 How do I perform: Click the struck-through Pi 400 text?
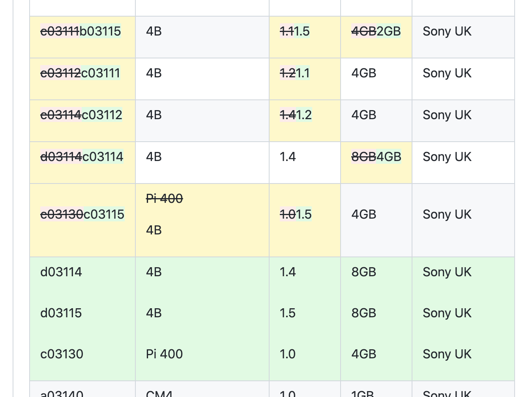(x=164, y=198)
